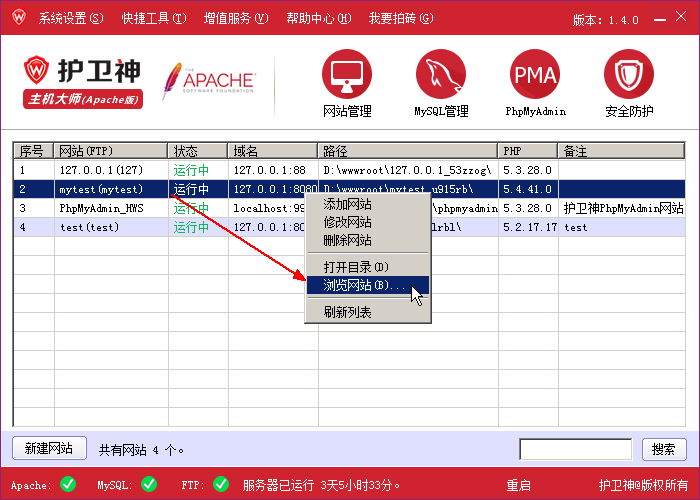700x500 pixels.
Task: Click PHP version 5.3.28.0 in row 1
Action: (527, 170)
